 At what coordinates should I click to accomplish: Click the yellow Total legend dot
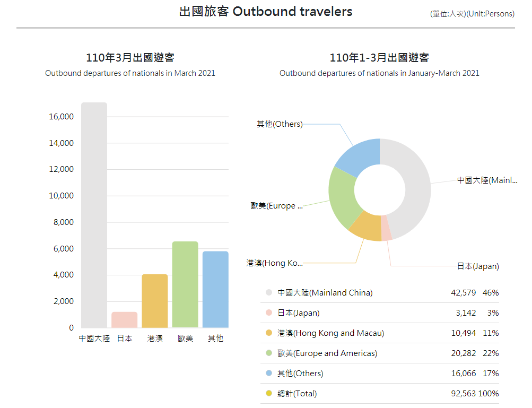point(268,393)
